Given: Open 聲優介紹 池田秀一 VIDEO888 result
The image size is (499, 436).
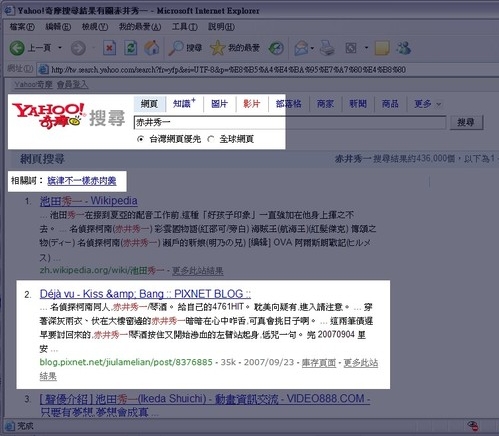Looking at the screenshot, I should coord(205,399).
